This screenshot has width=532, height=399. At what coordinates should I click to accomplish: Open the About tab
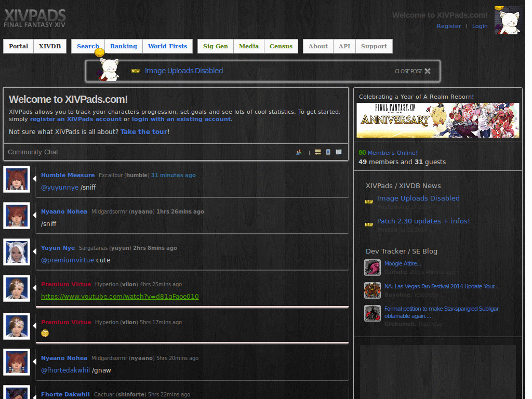(x=318, y=46)
